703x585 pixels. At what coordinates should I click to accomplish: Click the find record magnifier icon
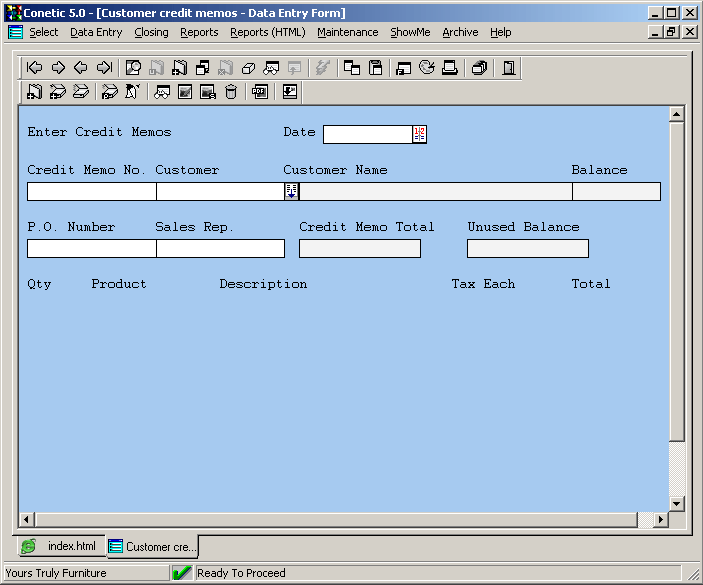click(x=133, y=68)
